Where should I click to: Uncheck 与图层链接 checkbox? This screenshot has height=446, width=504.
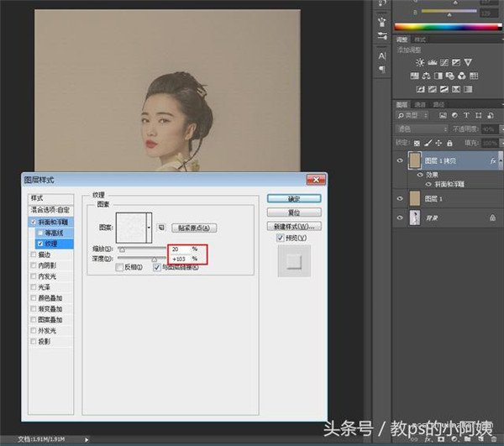157,267
